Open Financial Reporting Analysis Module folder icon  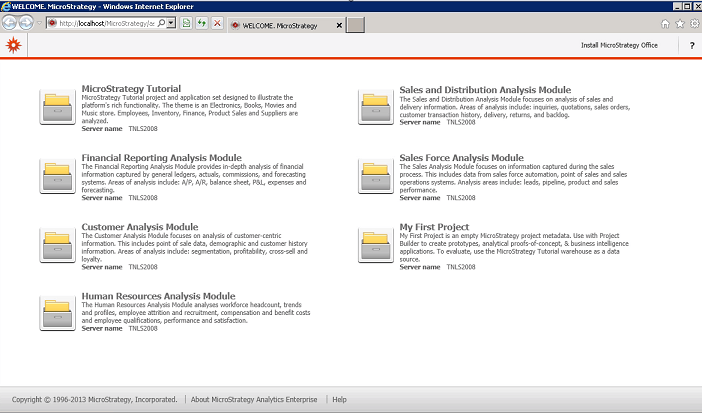(57, 176)
